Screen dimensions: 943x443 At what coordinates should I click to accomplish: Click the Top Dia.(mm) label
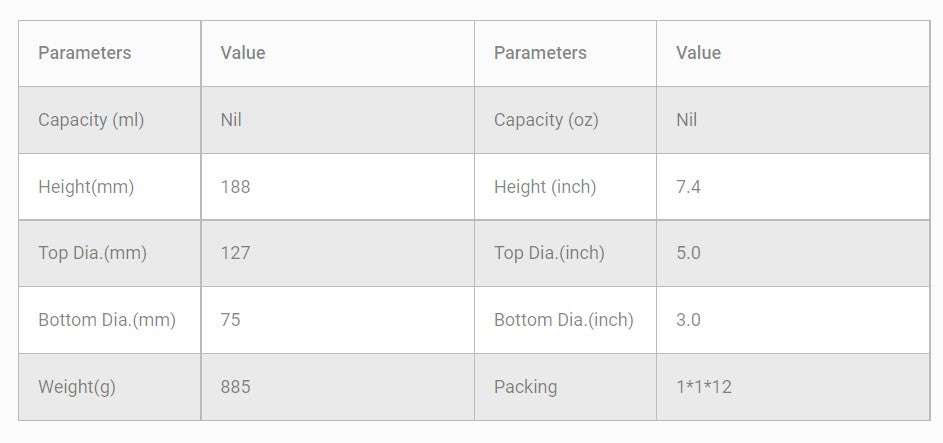tap(92, 253)
